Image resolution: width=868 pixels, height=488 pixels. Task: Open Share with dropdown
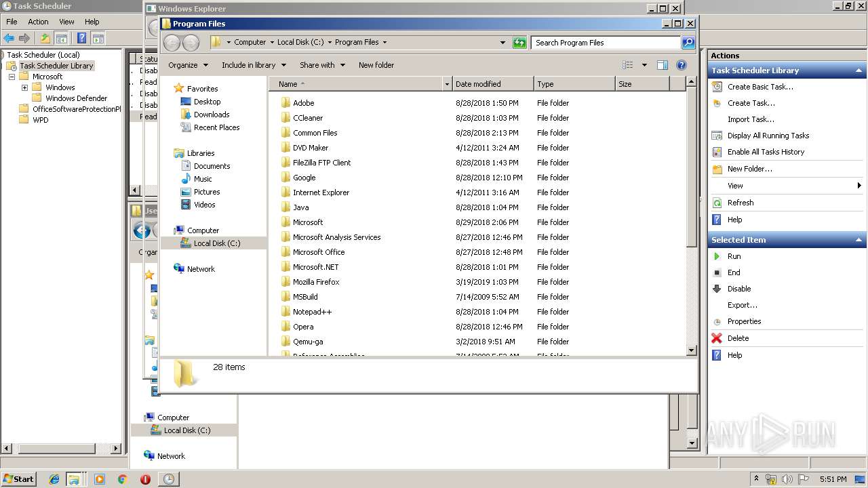[x=322, y=65]
